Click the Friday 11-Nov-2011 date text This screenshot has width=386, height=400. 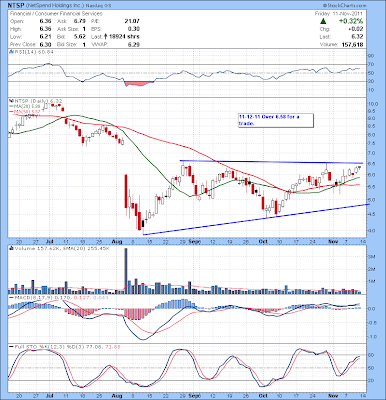(340, 14)
